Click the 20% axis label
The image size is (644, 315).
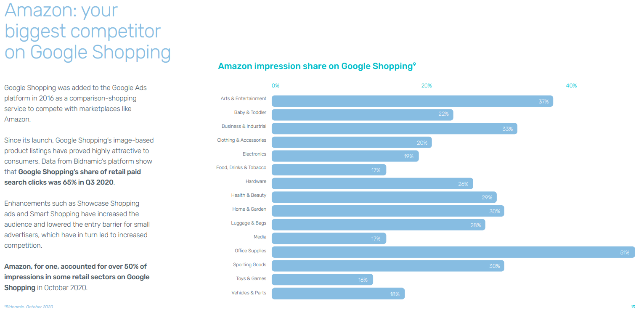point(427,86)
